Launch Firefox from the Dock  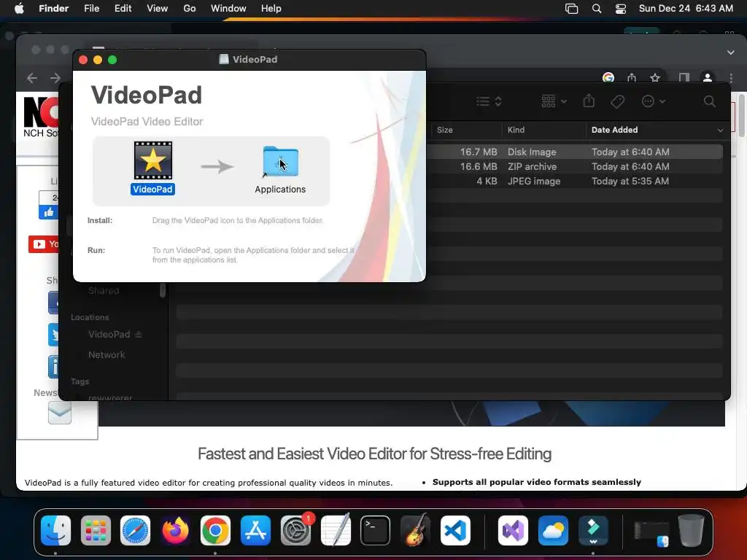pyautogui.click(x=175, y=531)
